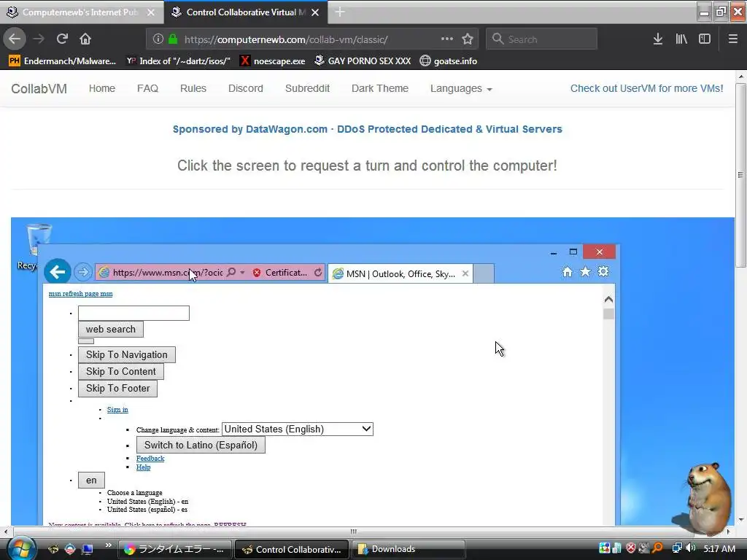The width and height of the screenshot is (747, 560).
Task: Click the Firefox Search box
Action: click(x=541, y=39)
